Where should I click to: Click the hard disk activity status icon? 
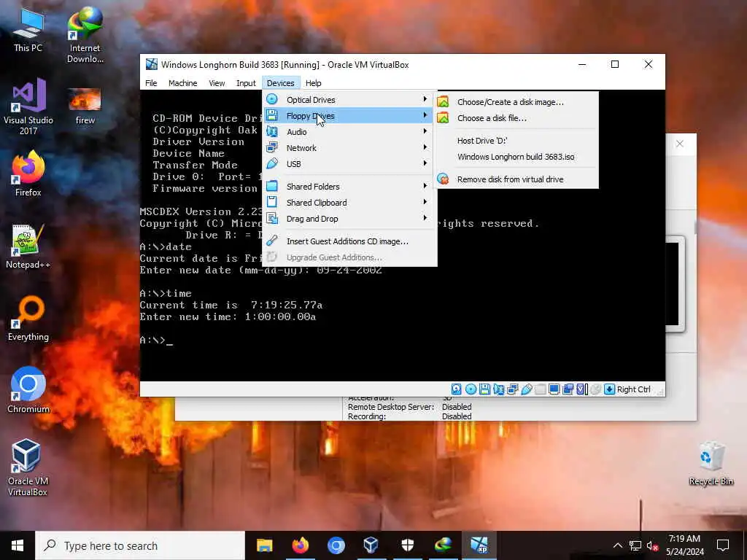(457, 389)
